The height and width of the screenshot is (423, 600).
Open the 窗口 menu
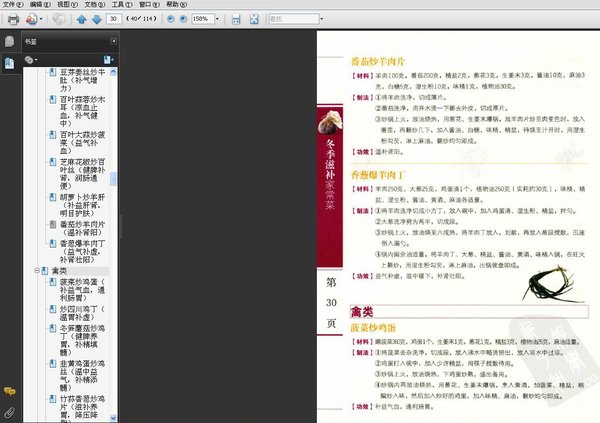(149, 4)
